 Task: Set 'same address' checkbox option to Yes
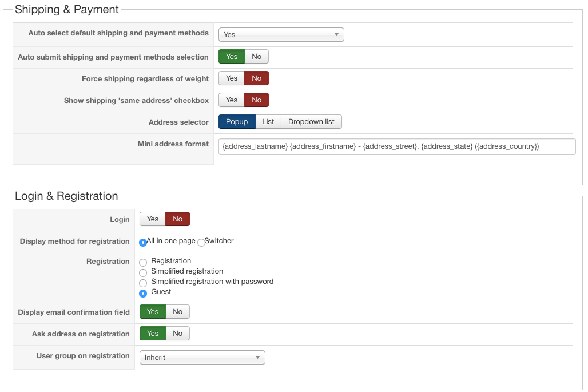point(231,100)
